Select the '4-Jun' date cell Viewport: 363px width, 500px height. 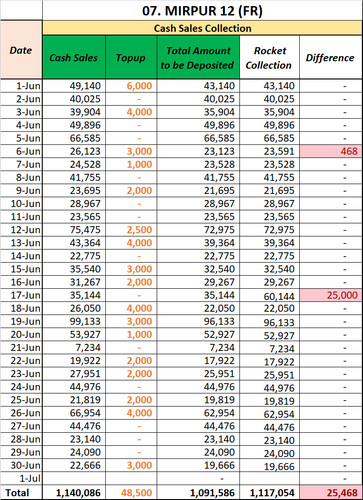tap(21, 125)
